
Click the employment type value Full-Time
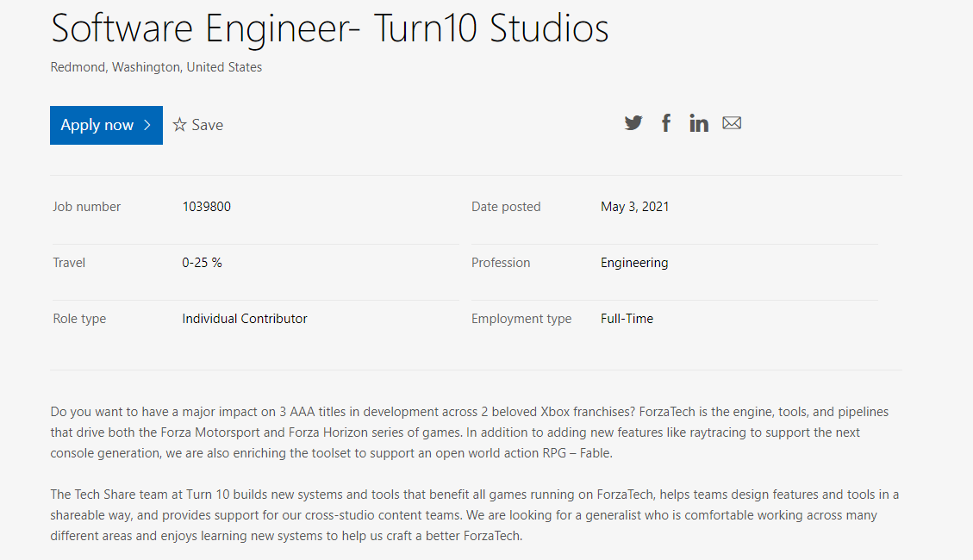click(x=627, y=319)
